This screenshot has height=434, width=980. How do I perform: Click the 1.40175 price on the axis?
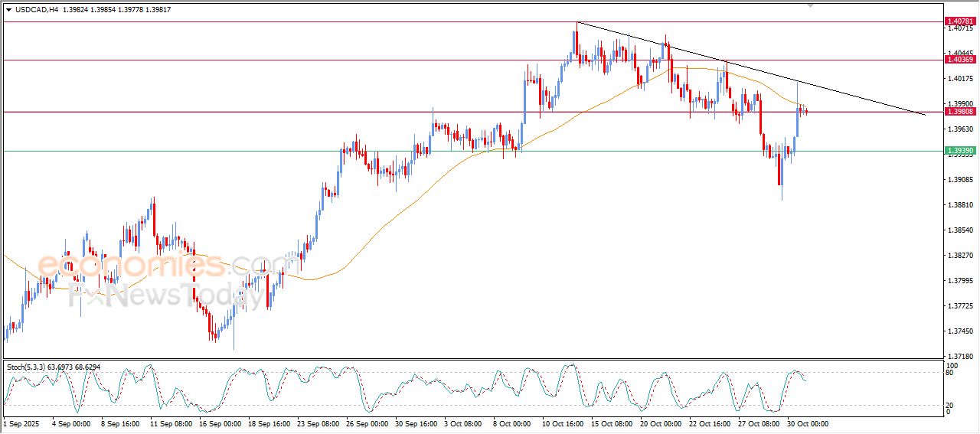point(959,78)
